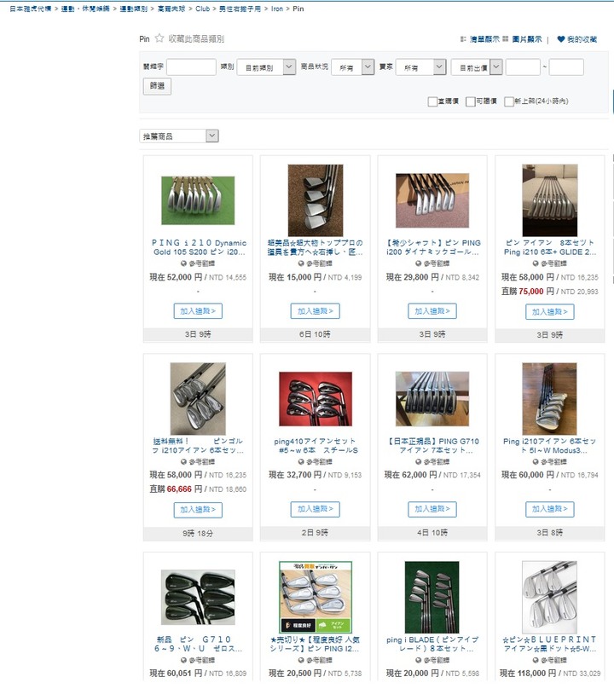Go to the Club breadcrumb

[x=202, y=9]
